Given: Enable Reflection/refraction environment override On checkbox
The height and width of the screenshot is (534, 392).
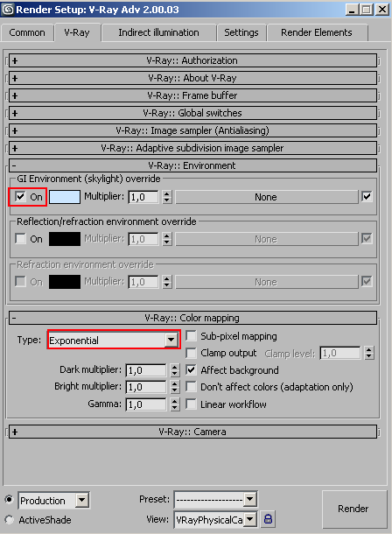Looking at the screenshot, I should coord(20,238).
